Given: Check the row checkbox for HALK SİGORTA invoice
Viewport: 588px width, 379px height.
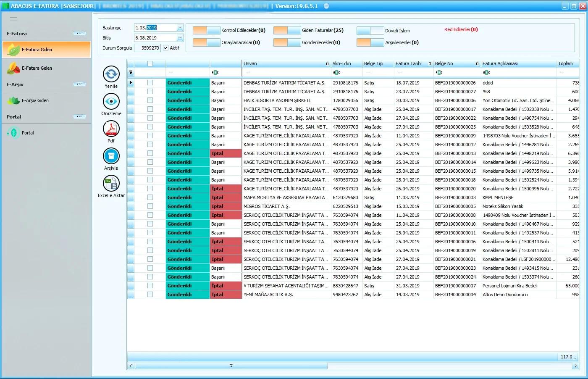Looking at the screenshot, I should (150, 100).
